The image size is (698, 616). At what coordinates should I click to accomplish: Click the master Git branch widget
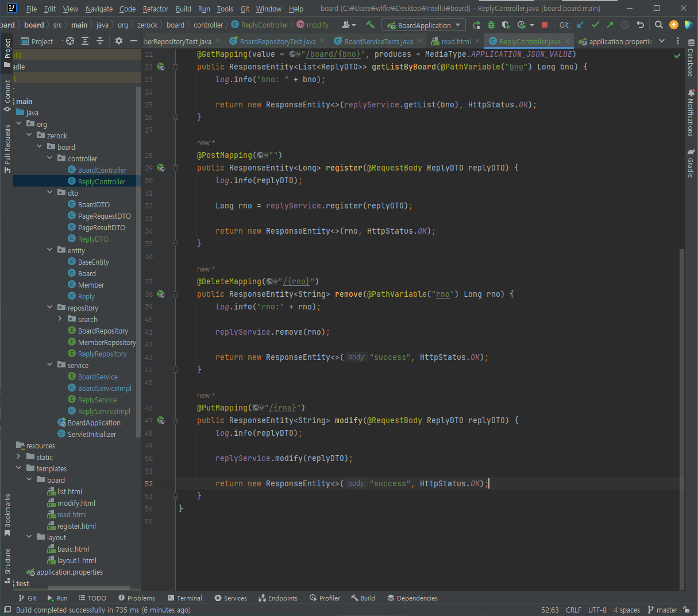tap(662, 610)
